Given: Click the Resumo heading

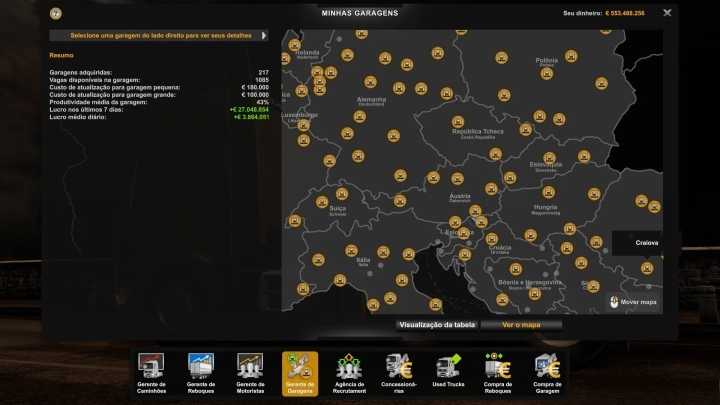Looking at the screenshot, I should (62, 55).
